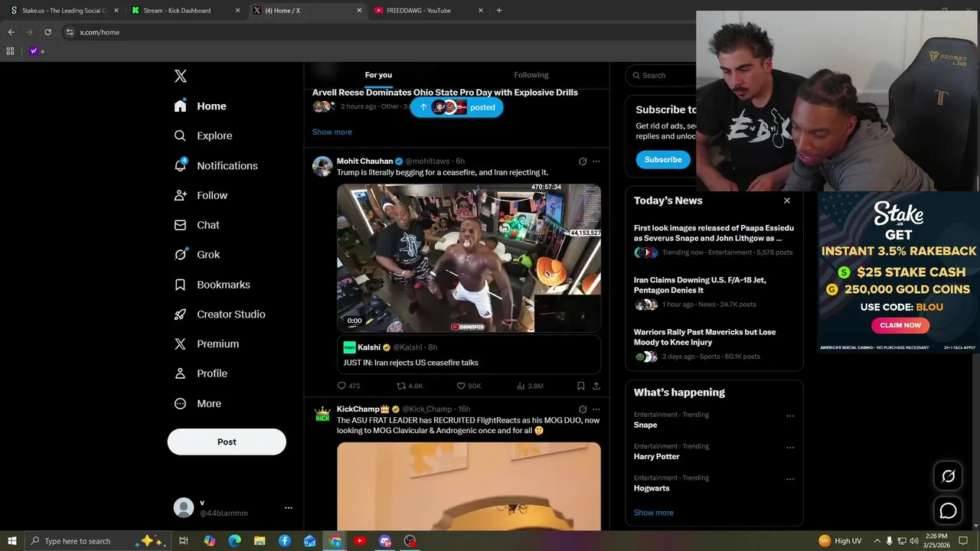Screen dimensions: 980x551
Task: Switch to the FREEDDAWG YouTube tab
Action: pyautogui.click(x=429, y=11)
